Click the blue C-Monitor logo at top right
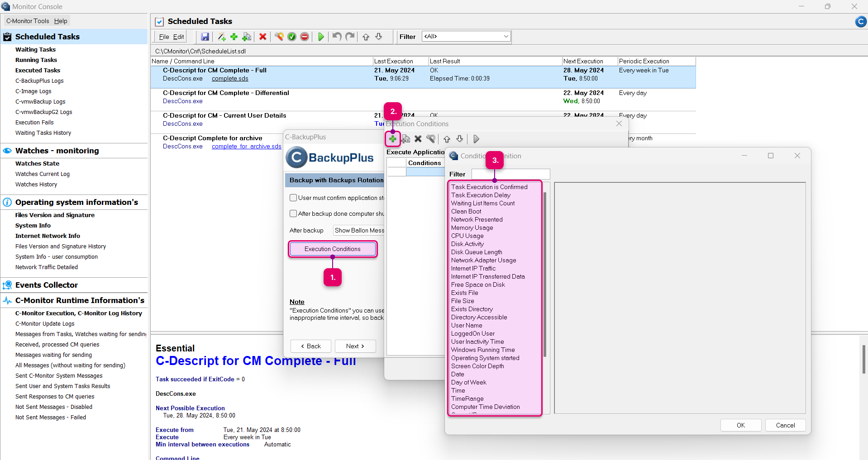Image resolution: width=868 pixels, height=460 pixels. [x=860, y=21]
